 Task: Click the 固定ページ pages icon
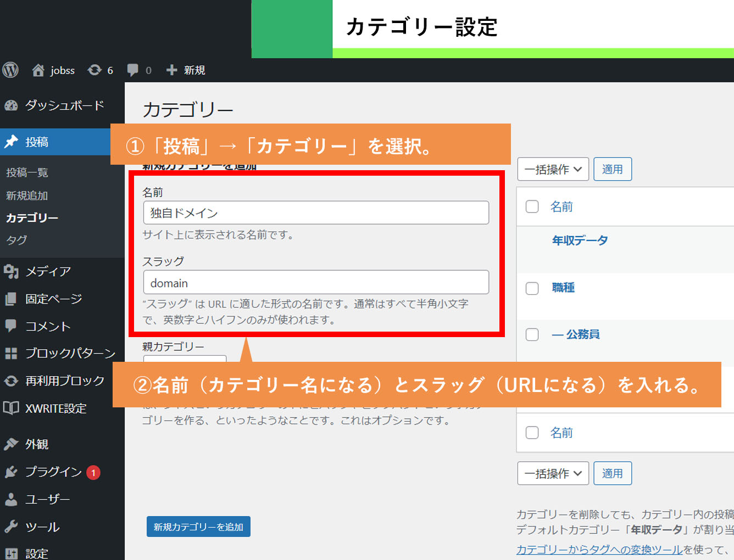[x=11, y=299]
